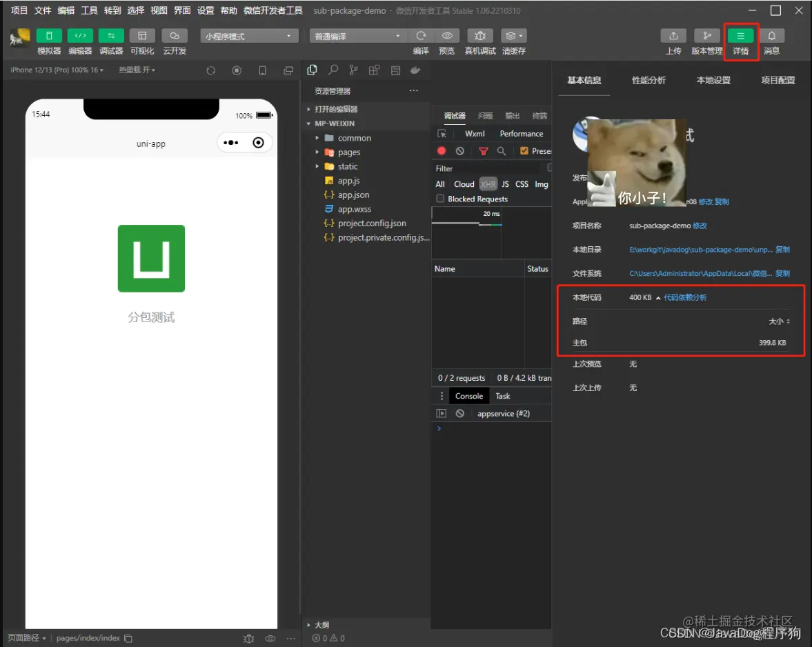Select the All network filter

(440, 183)
